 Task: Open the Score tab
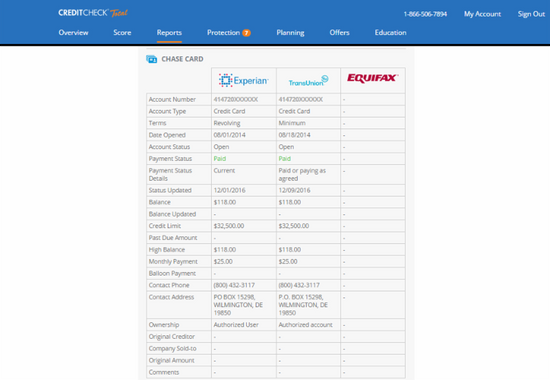coord(122,33)
